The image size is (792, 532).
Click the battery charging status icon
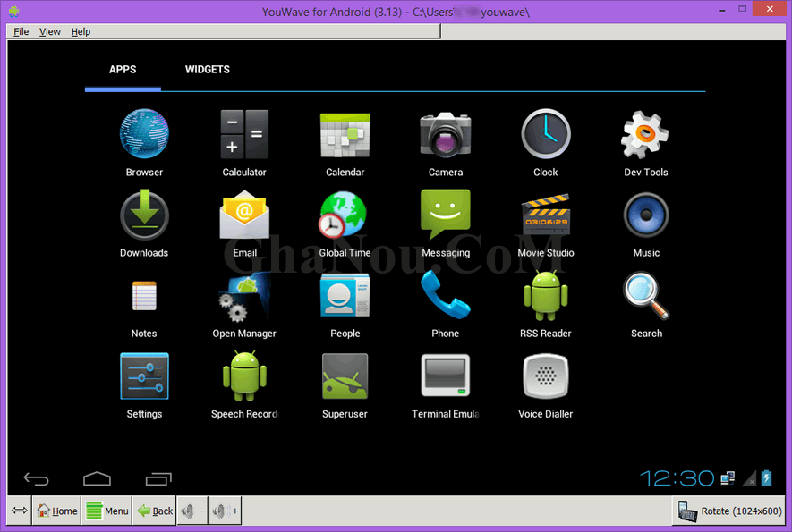pos(766,477)
